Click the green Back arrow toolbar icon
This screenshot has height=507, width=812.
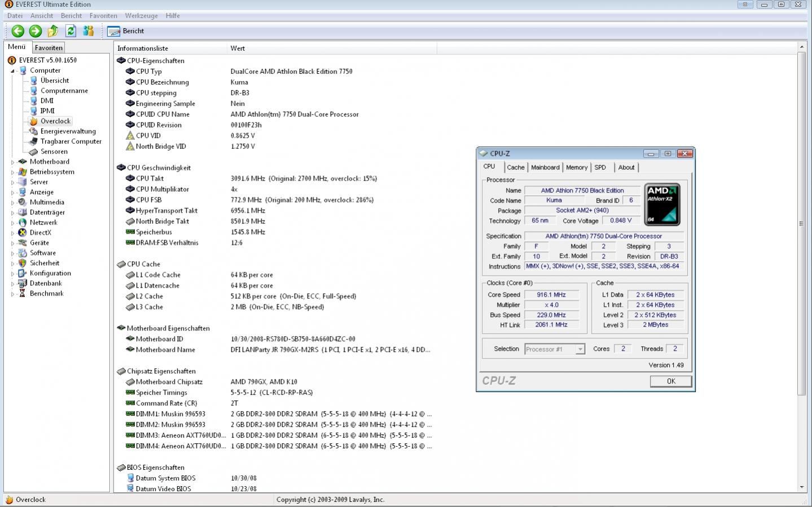coord(18,31)
